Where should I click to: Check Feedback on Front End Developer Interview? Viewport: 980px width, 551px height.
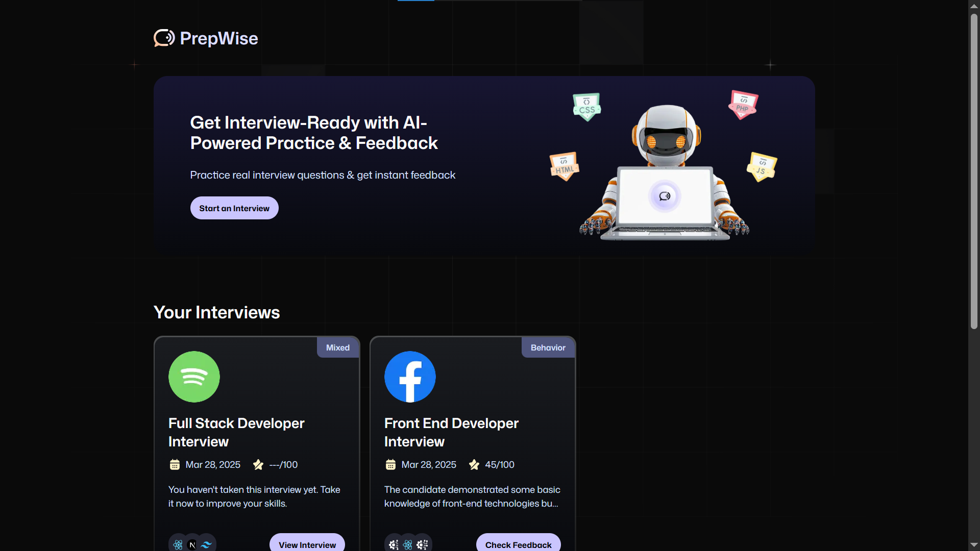pos(518,545)
